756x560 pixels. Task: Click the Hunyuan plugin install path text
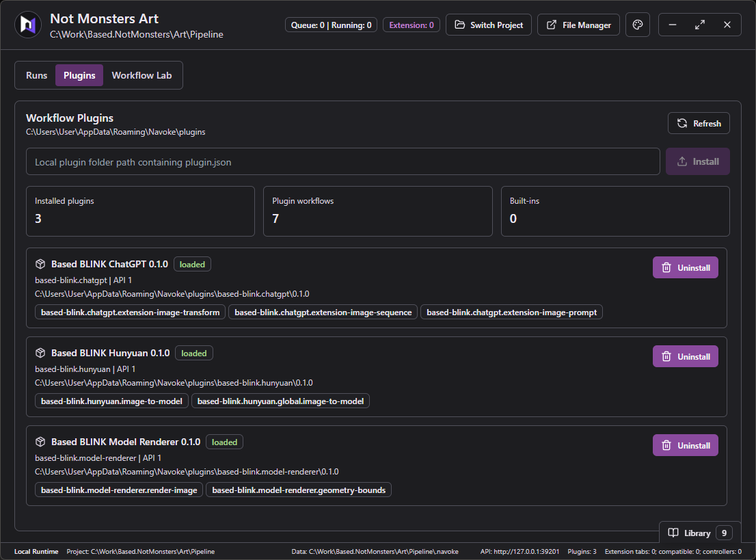point(174,382)
